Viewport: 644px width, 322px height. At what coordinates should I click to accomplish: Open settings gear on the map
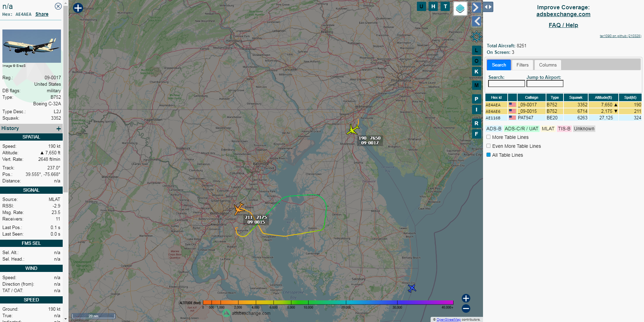(x=476, y=36)
